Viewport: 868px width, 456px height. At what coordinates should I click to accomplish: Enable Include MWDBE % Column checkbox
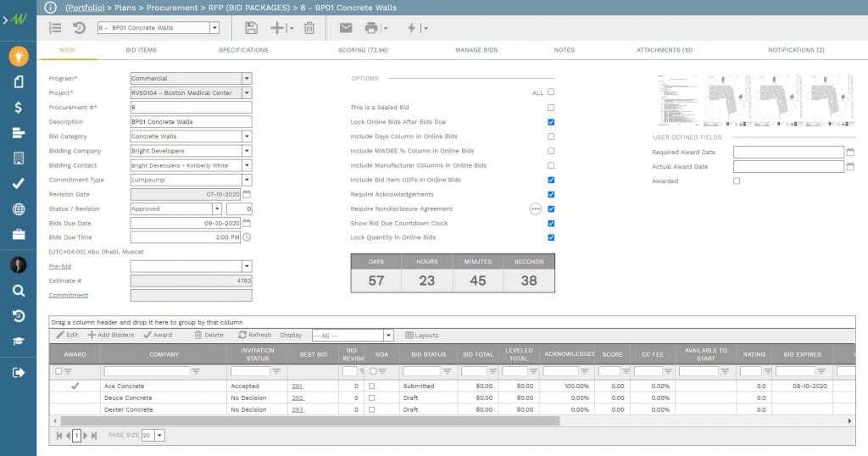point(551,151)
